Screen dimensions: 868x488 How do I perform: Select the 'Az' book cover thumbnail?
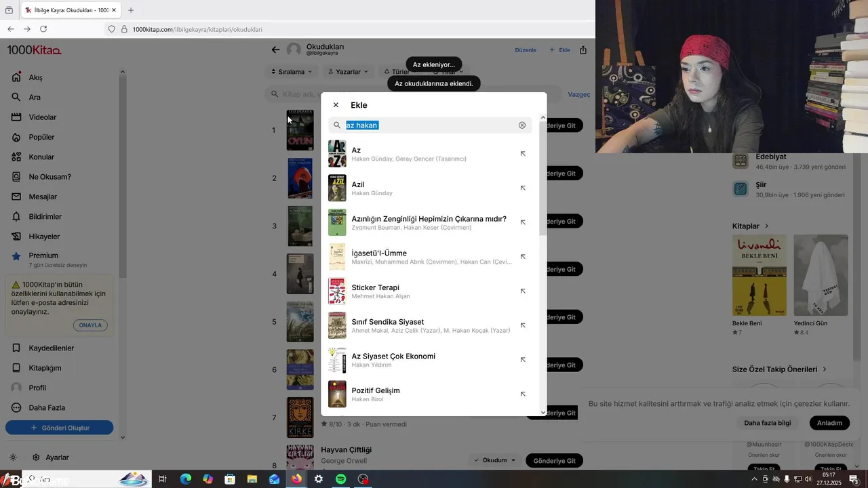pos(337,154)
